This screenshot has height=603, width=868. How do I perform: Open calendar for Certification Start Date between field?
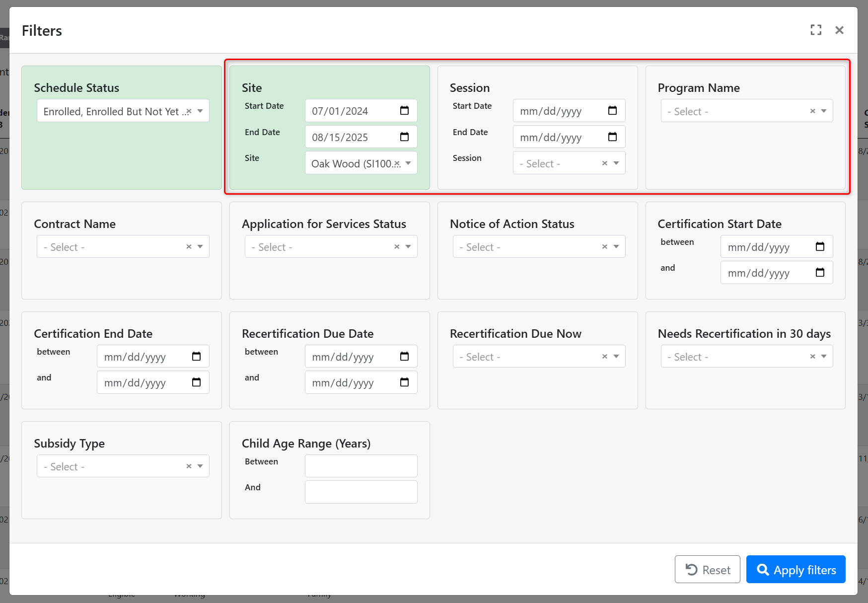tap(820, 247)
